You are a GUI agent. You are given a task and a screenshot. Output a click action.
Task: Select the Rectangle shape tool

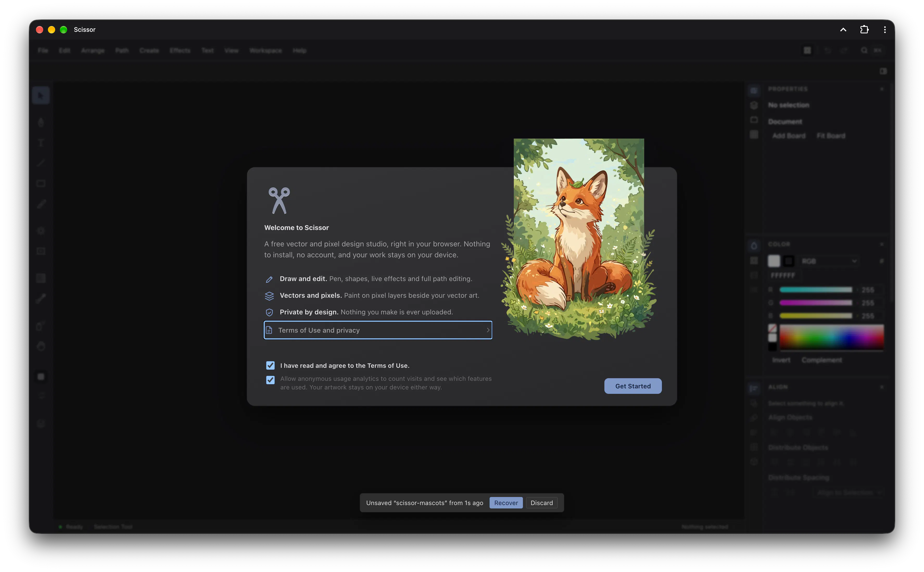(41, 183)
